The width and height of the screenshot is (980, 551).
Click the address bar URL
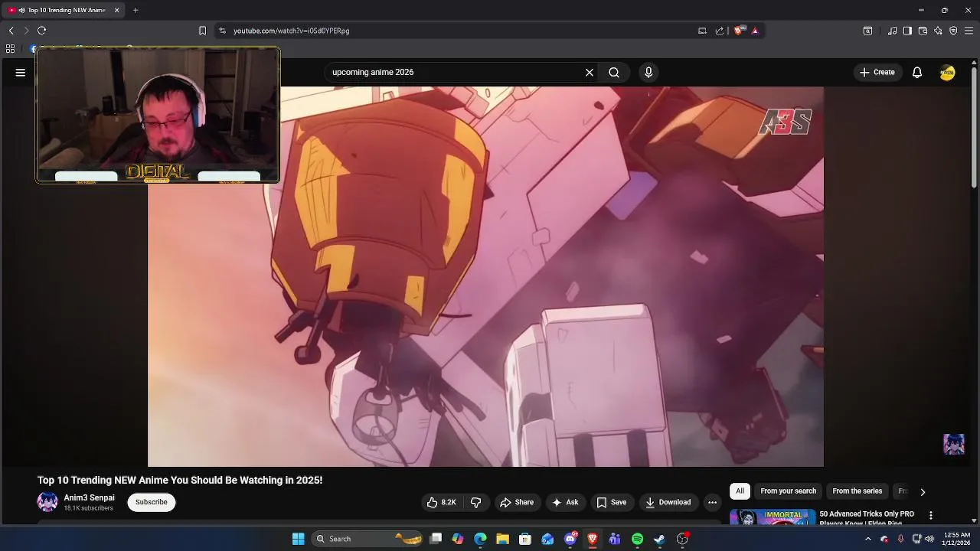[292, 31]
